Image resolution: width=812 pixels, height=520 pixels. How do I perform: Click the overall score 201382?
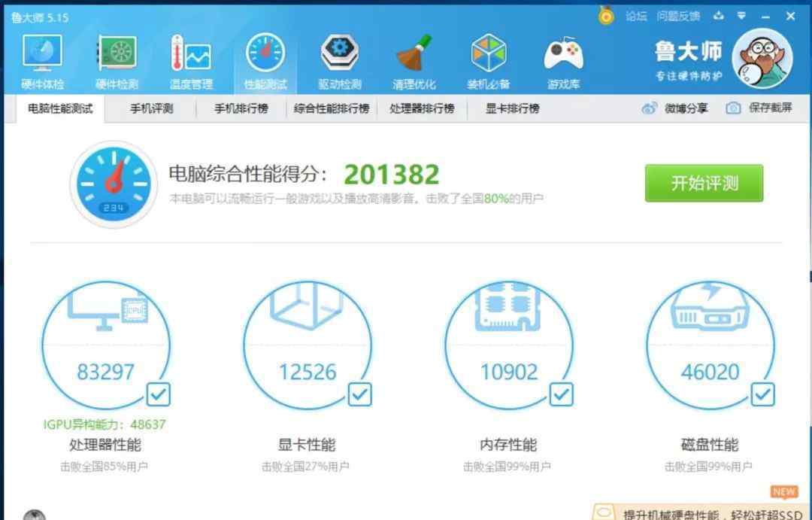point(392,175)
